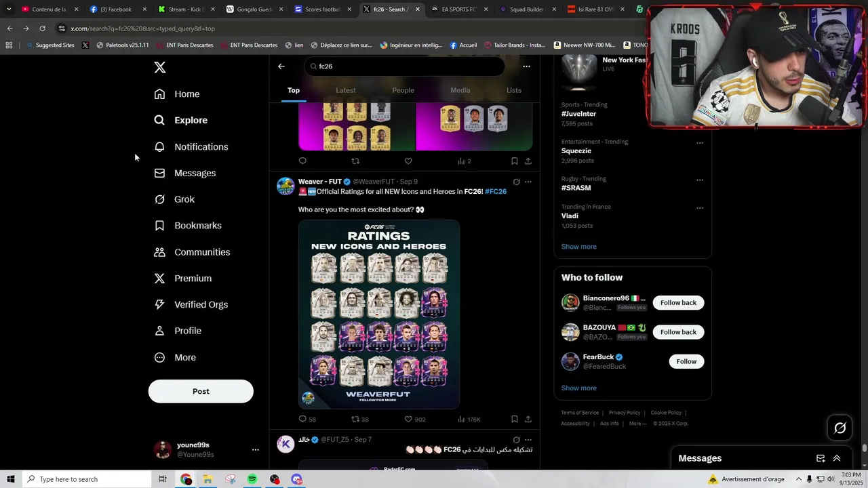Follow back Bianconero96
This screenshot has height=488, width=868.
(678, 303)
